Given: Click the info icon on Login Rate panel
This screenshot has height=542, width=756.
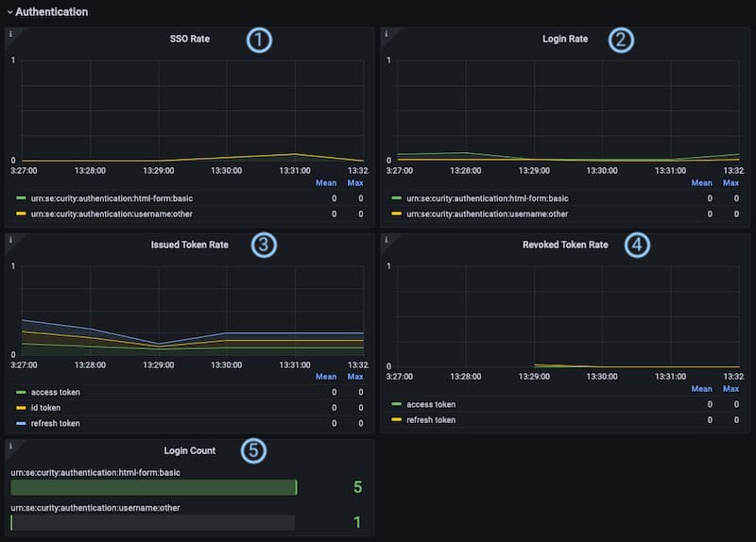Looking at the screenshot, I should tap(387, 34).
